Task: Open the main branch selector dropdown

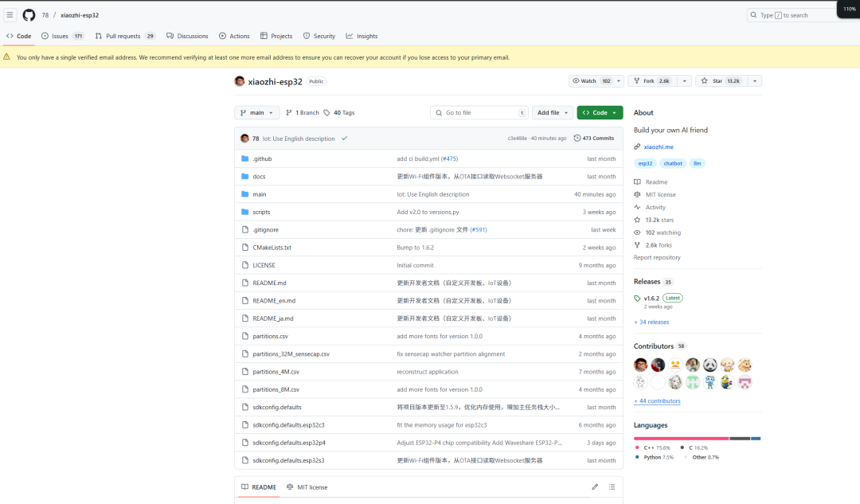Action: pos(256,112)
